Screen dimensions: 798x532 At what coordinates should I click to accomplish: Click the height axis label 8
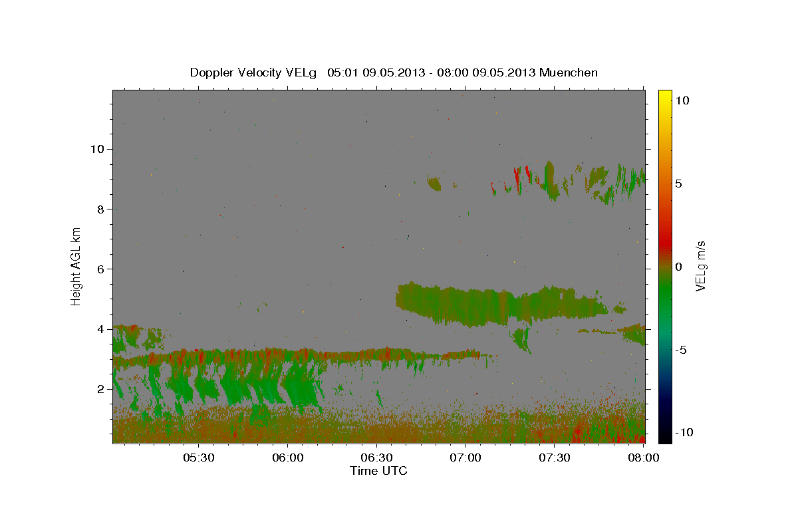tap(102, 209)
